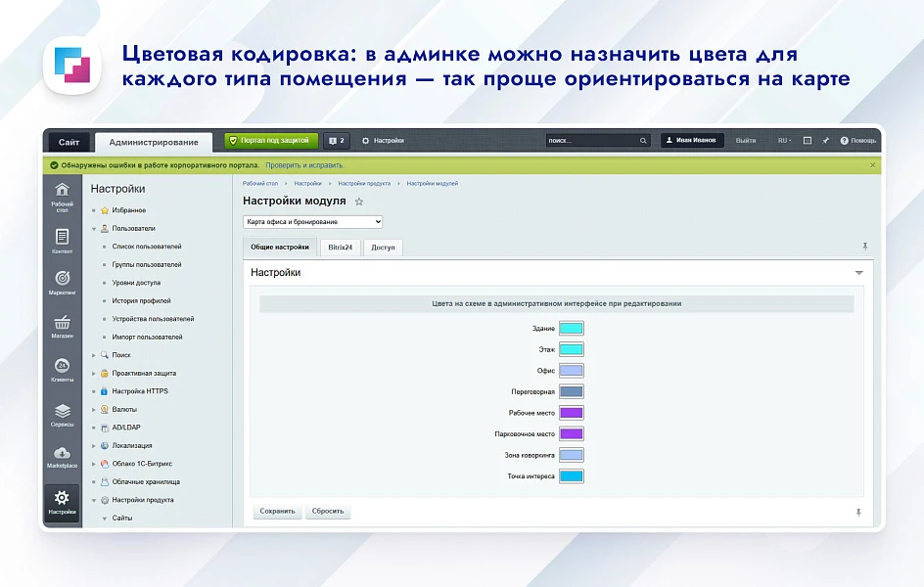Pick the Этаж color swatch
The height and width of the screenshot is (587, 924).
coord(571,349)
